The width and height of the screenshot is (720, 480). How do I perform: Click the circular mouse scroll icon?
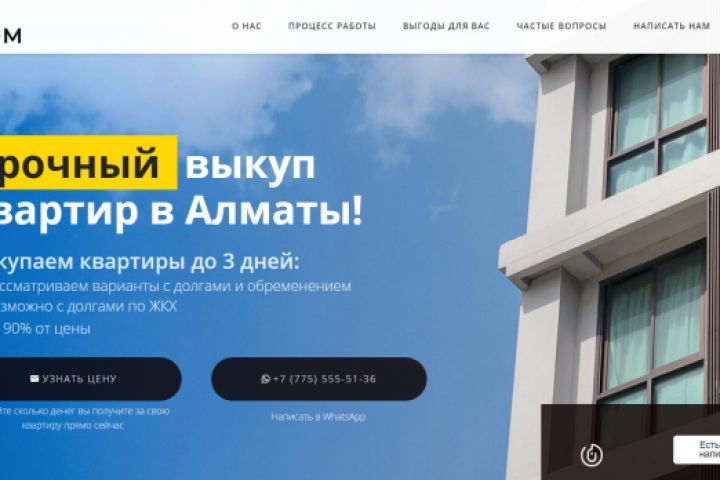point(591,455)
